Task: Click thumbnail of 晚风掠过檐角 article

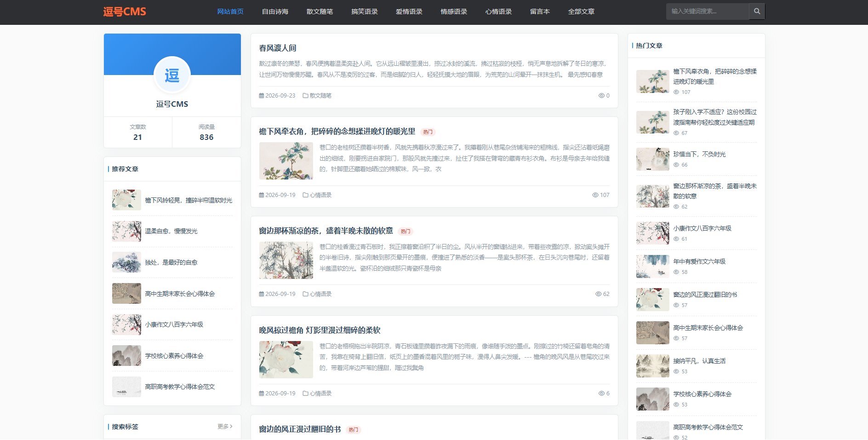Action: pos(286,359)
